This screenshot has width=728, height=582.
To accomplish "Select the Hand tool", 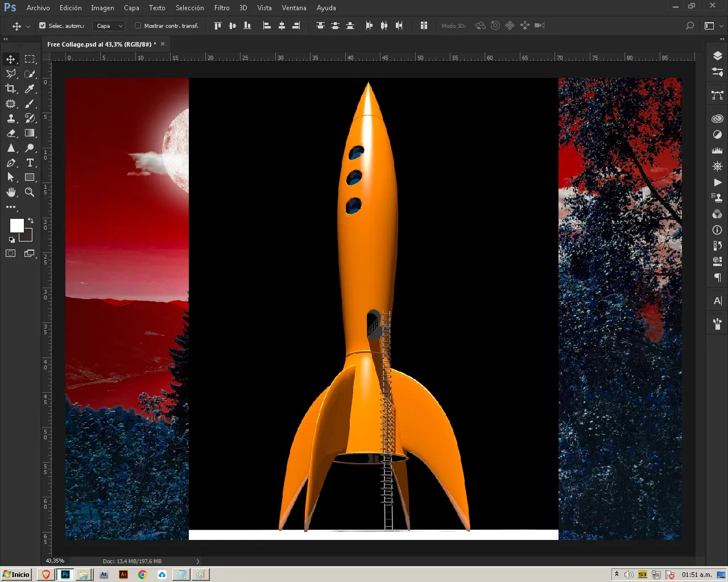I will [x=11, y=192].
